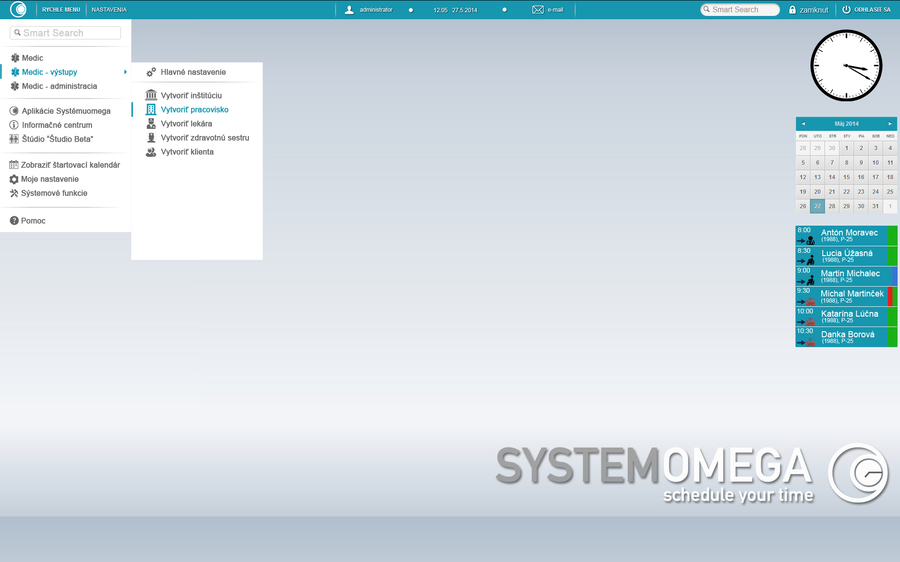900x562 pixels.
Task: Go to previous month in calendar
Action: click(x=803, y=124)
